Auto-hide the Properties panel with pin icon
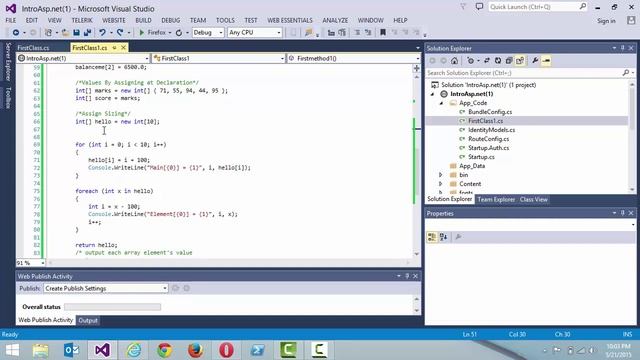The image size is (640, 360). (x=622, y=213)
